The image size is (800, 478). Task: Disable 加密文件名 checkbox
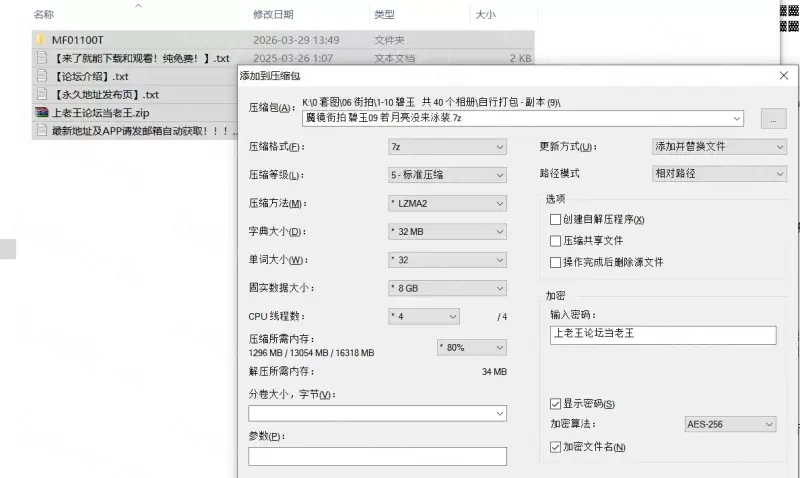[556, 447]
